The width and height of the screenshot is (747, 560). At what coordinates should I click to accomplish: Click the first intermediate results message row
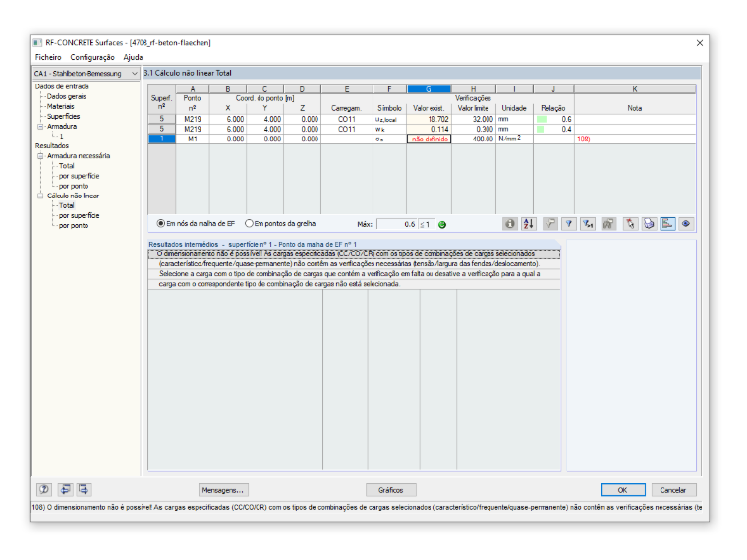point(354,254)
